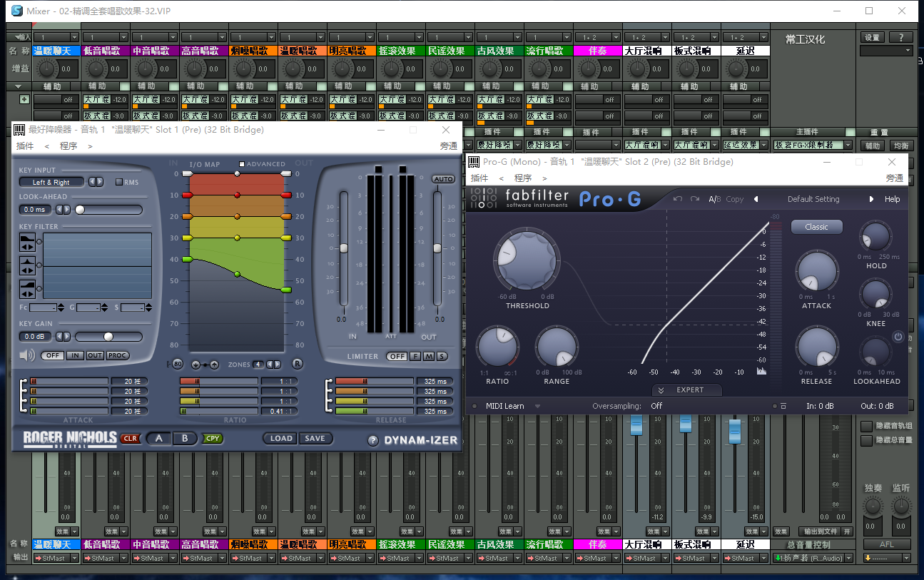This screenshot has height=580, width=924.
Task: Click the Pro-G HOLD knob
Action: 875,237
